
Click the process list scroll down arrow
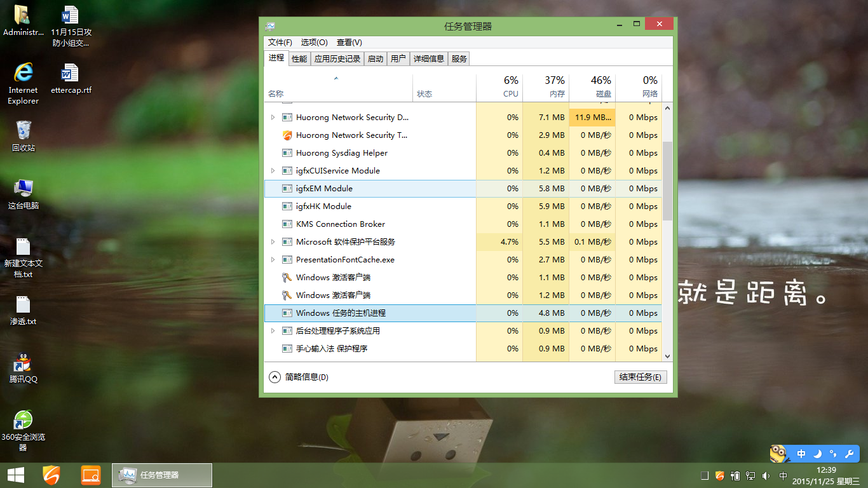click(x=667, y=356)
